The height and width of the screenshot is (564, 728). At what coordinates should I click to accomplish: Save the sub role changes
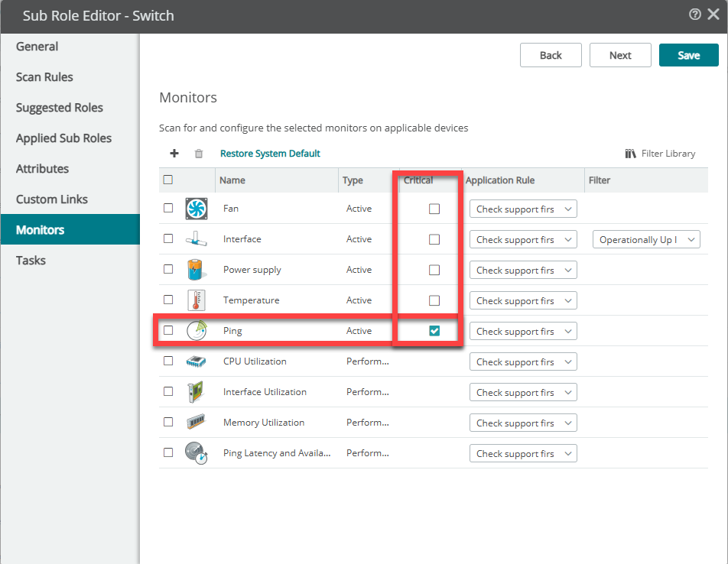click(x=688, y=55)
